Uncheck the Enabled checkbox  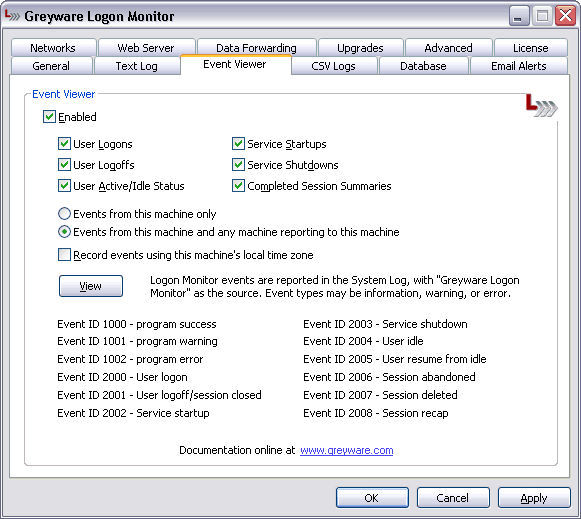coord(49,117)
